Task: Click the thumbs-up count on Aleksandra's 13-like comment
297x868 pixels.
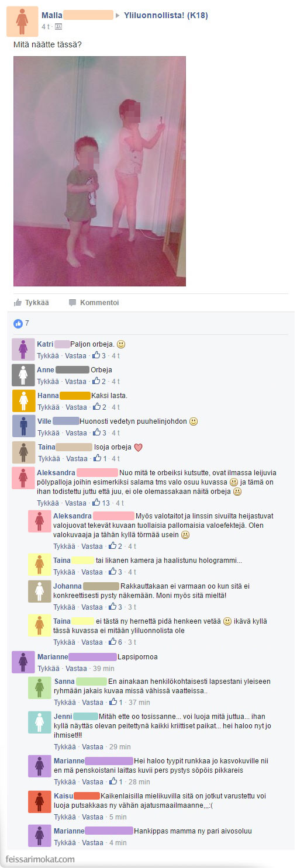Action: (101, 503)
